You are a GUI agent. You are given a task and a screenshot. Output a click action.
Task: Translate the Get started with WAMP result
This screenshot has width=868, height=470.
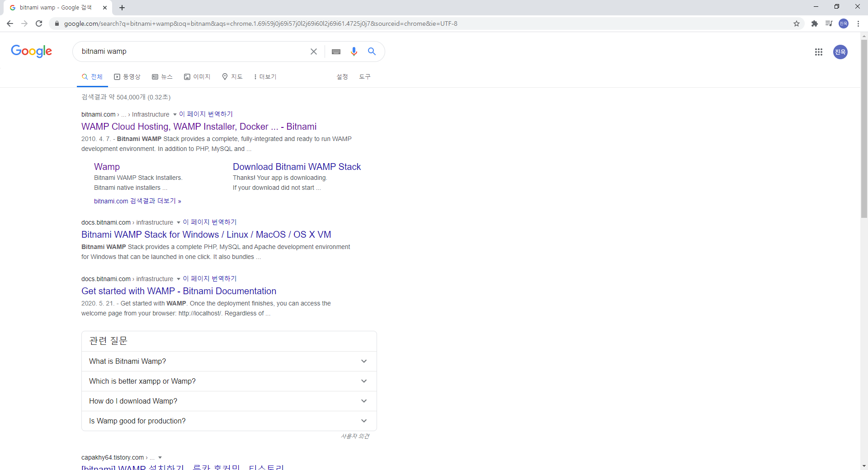point(210,279)
